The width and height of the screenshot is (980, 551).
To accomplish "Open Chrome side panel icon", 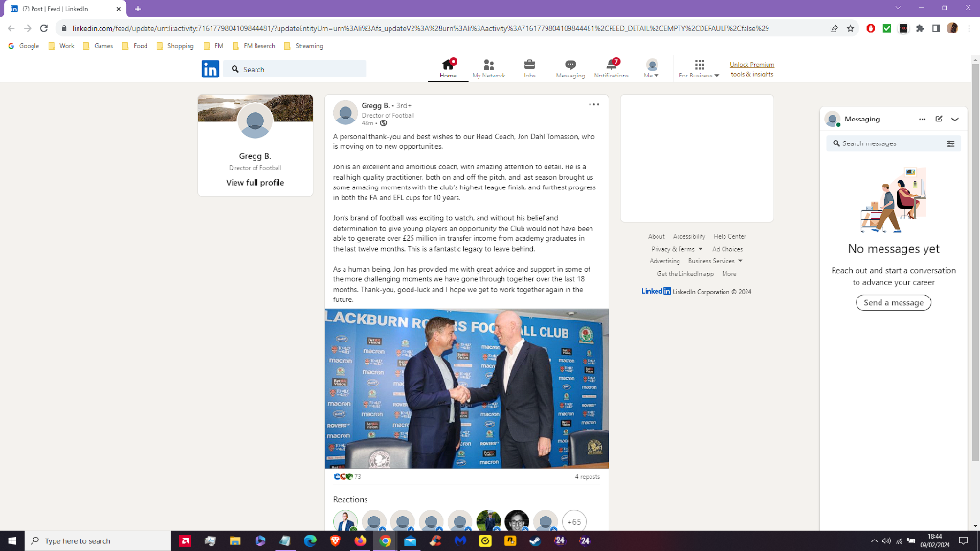I will click(x=936, y=28).
